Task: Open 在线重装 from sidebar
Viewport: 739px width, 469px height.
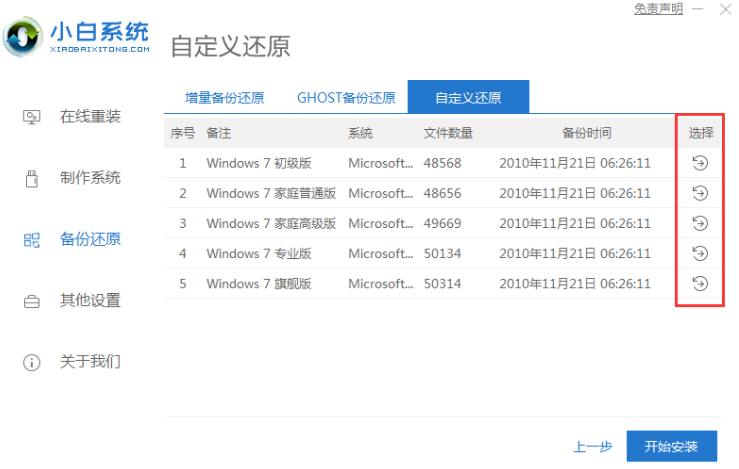Action: [89, 117]
